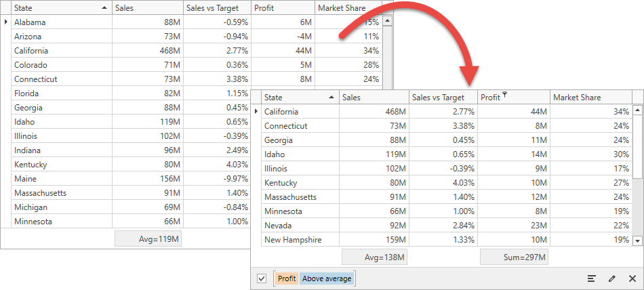Uncheck the enable filter checkbox

tap(261, 278)
